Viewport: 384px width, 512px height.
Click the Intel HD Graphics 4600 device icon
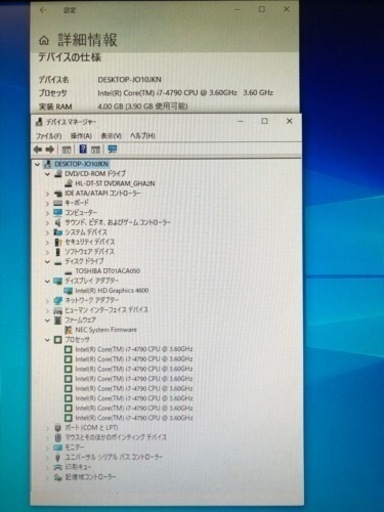68,291
